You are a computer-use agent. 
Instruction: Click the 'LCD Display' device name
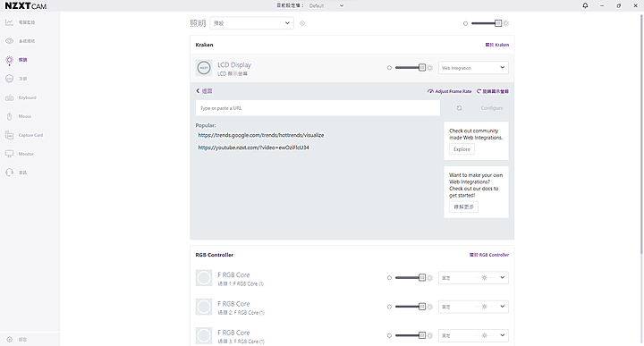coord(234,65)
